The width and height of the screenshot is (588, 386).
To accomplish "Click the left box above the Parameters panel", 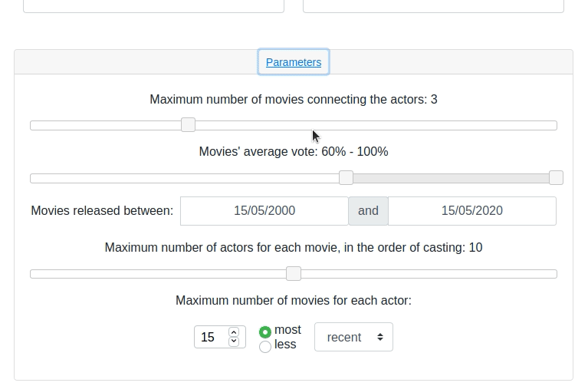I will (x=153, y=6).
